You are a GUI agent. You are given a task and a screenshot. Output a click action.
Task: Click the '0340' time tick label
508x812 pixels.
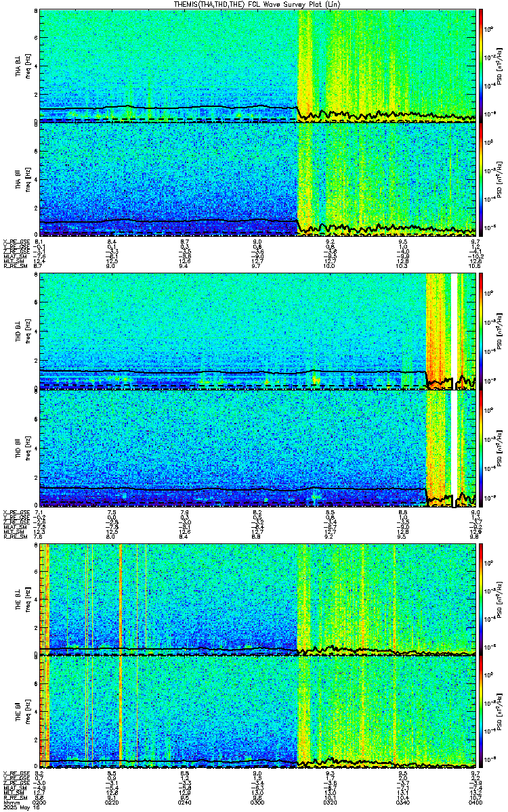click(402, 803)
